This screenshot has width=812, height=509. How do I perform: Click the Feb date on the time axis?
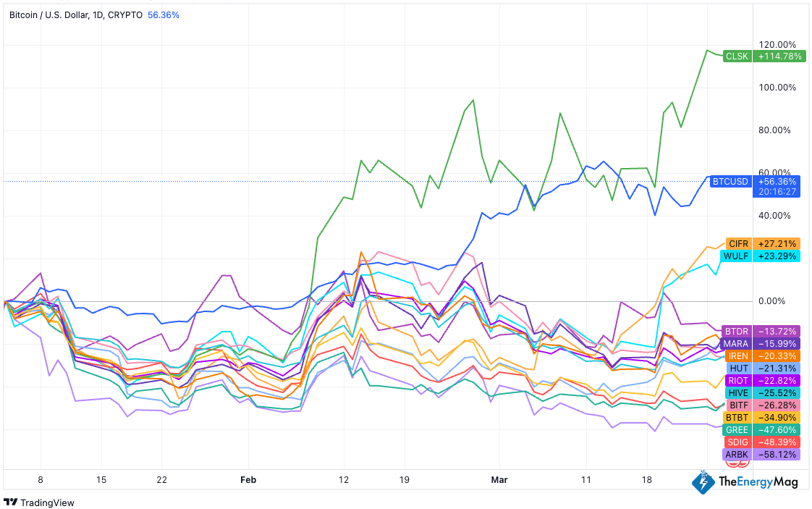tap(248, 480)
